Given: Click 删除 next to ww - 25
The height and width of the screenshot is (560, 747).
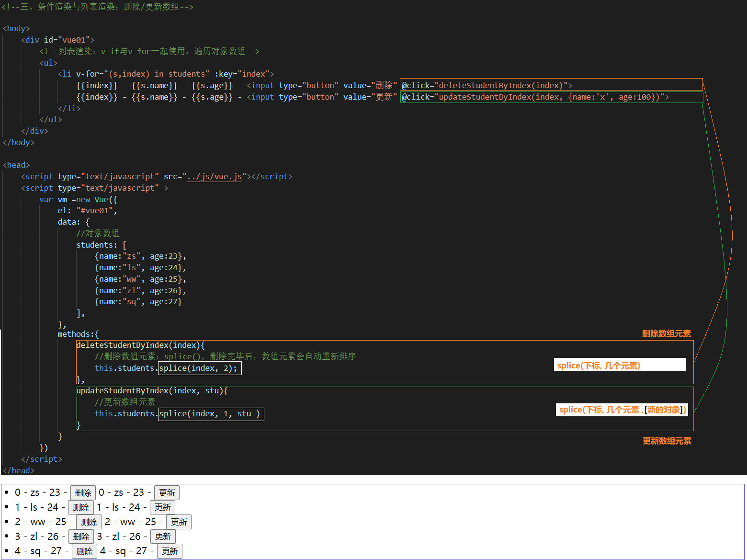Looking at the screenshot, I should click(89, 522).
